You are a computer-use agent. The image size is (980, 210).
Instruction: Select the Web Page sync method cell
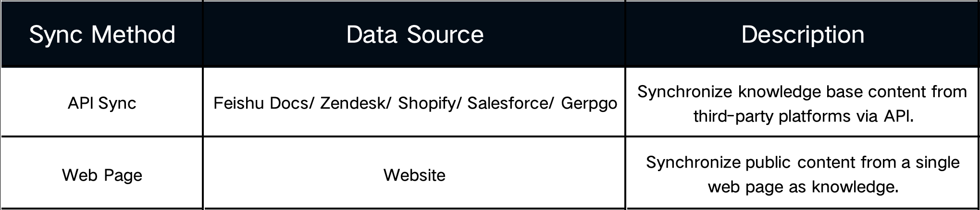click(102, 175)
